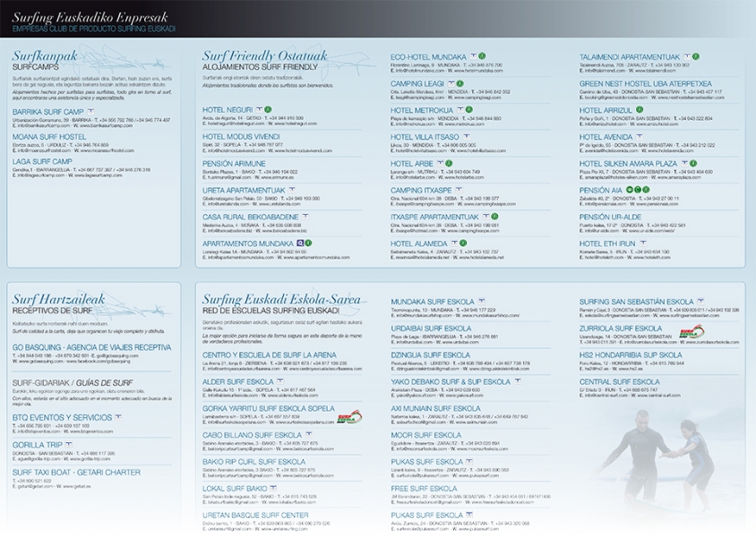
Task: Click the first green badge beside Pensión Aia
Action: point(629,190)
